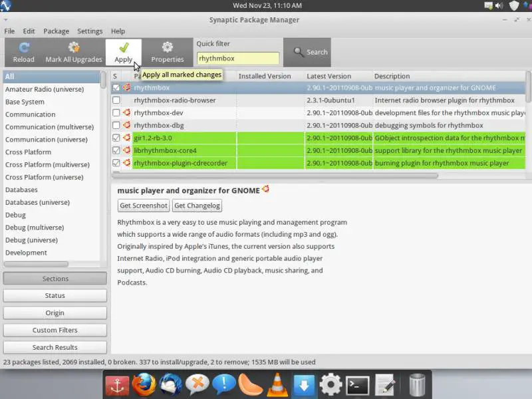Screen dimensions: 532x399
Task: Open the Settings menu
Action: tap(90, 31)
